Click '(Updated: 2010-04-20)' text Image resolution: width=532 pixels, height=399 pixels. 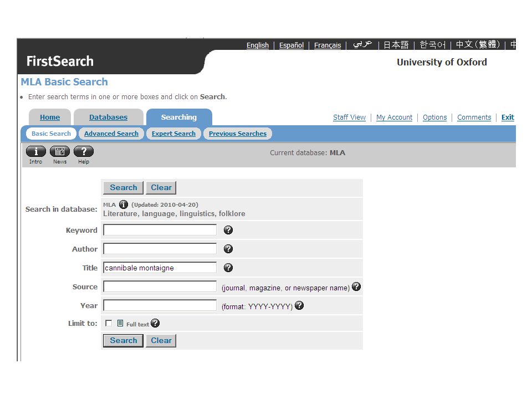click(165, 205)
